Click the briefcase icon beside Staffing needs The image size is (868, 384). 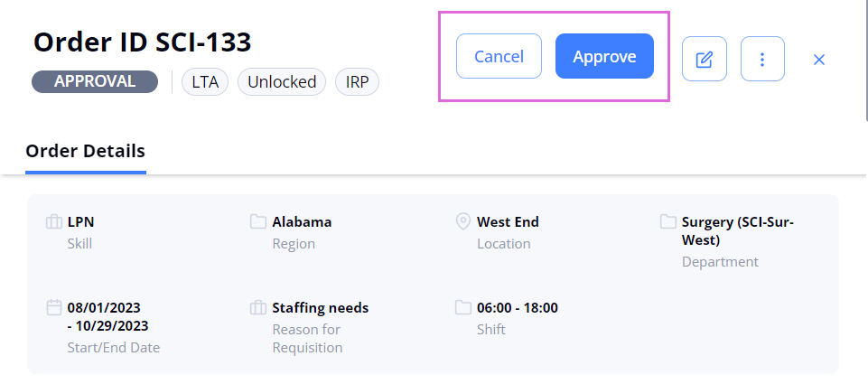(x=258, y=308)
